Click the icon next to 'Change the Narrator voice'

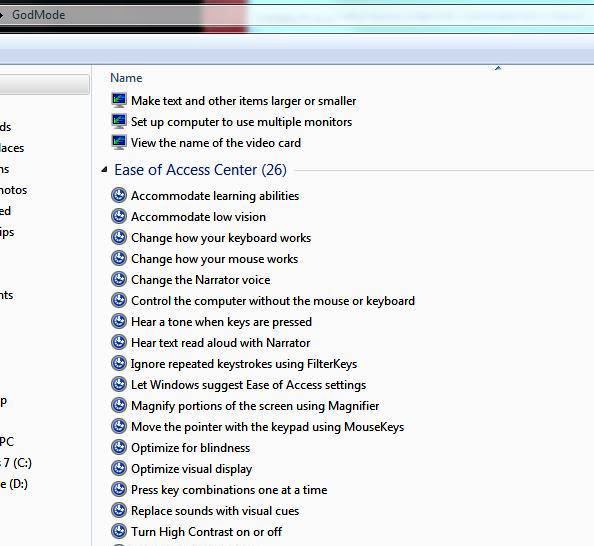pos(119,279)
